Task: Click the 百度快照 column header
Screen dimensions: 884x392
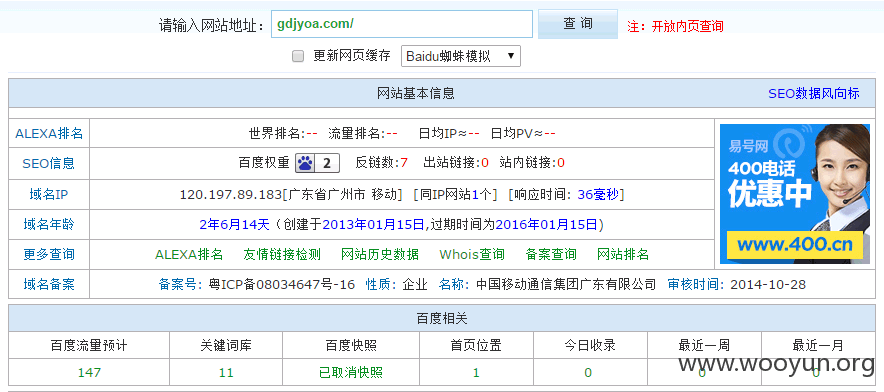Action: (351, 345)
